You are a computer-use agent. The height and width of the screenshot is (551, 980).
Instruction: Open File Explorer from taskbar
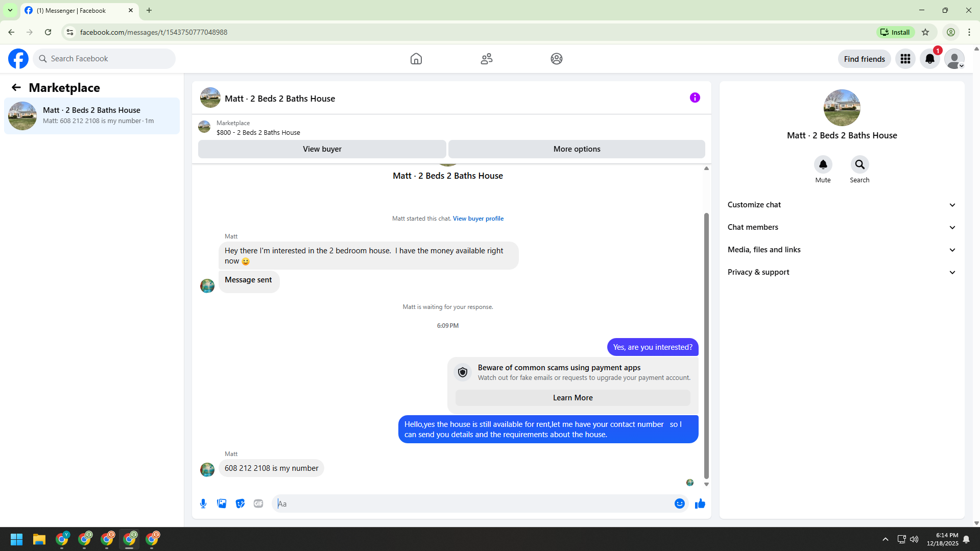click(39, 539)
